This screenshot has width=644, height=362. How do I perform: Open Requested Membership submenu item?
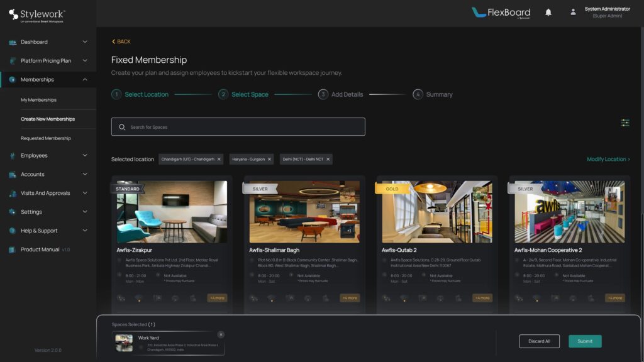tap(45, 138)
